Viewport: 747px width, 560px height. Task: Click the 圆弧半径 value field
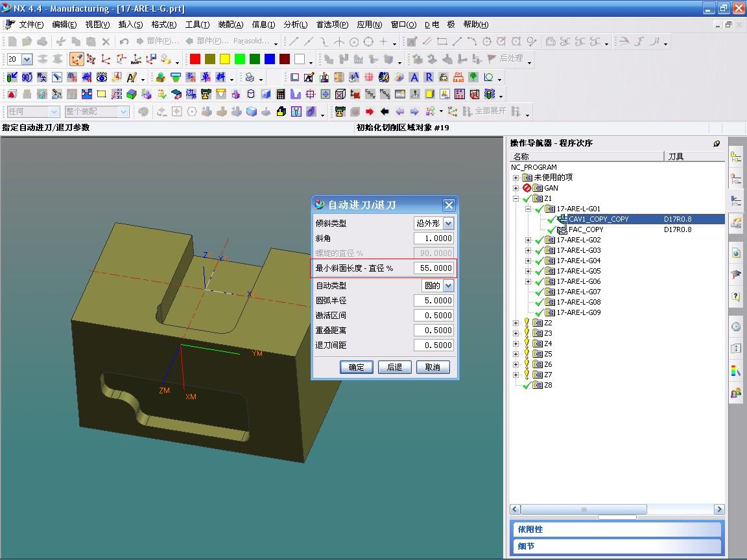click(434, 301)
